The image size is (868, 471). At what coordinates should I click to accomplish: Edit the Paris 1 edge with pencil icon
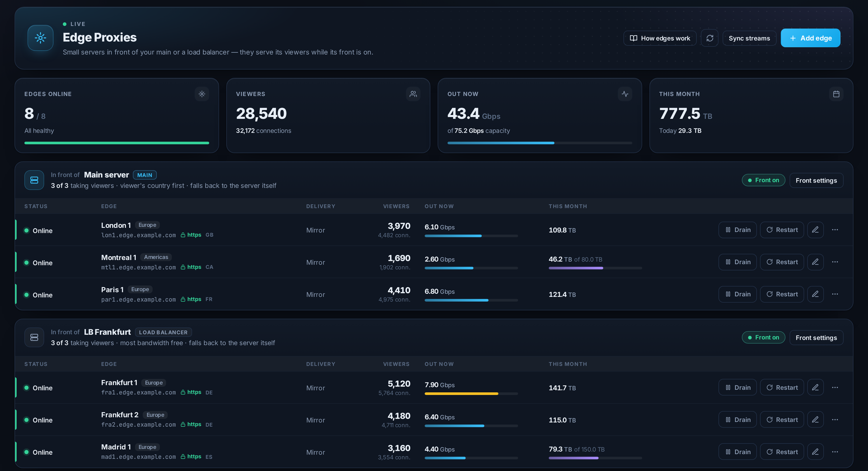coord(815,294)
